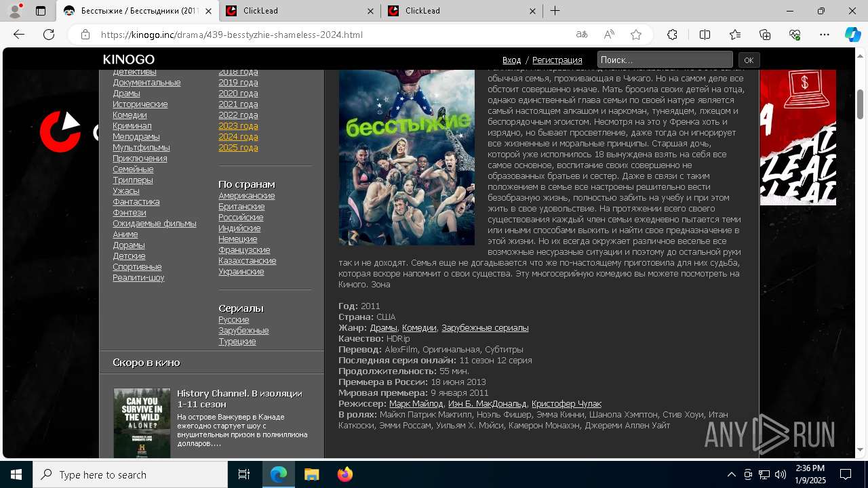Focus the Поиск search field

665,60
